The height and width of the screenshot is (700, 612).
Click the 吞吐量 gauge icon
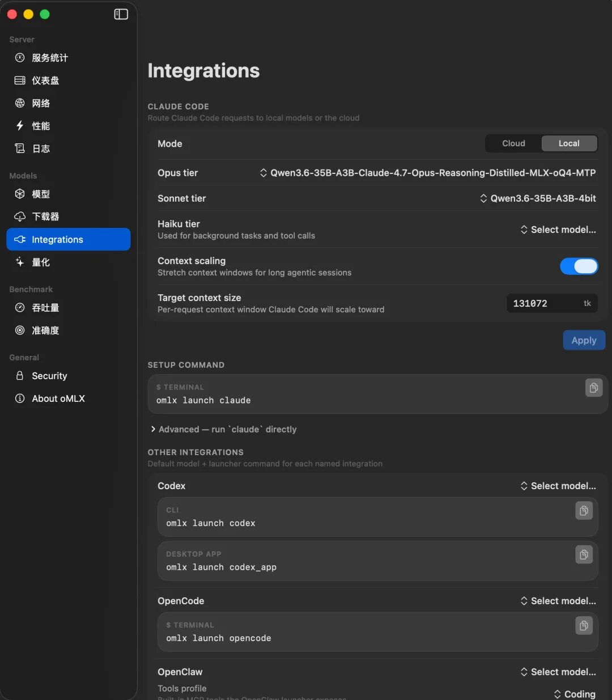click(20, 308)
